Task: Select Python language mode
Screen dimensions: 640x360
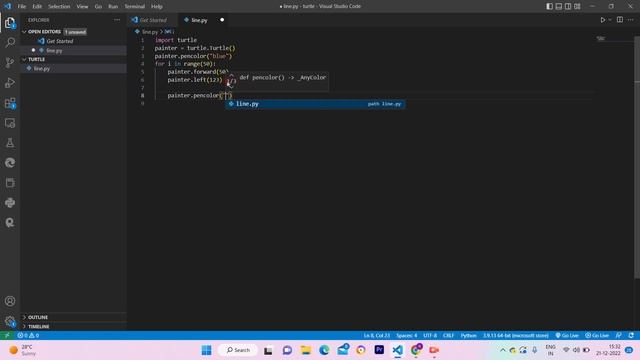Action: [x=469, y=336]
